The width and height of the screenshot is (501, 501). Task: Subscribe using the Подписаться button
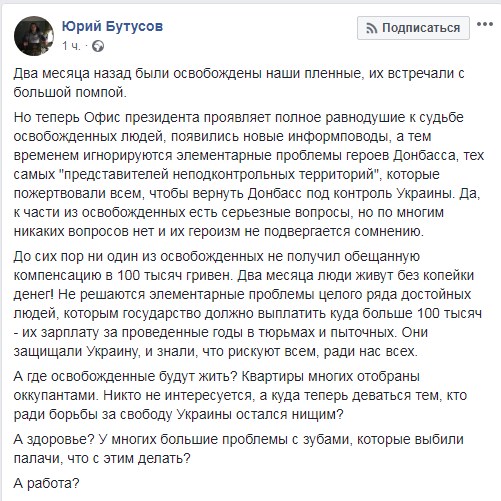point(413,28)
